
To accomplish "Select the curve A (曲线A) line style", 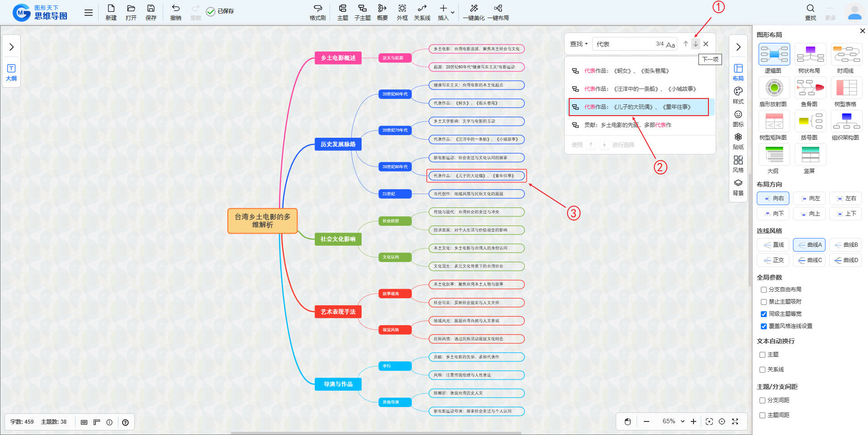I will [809, 245].
